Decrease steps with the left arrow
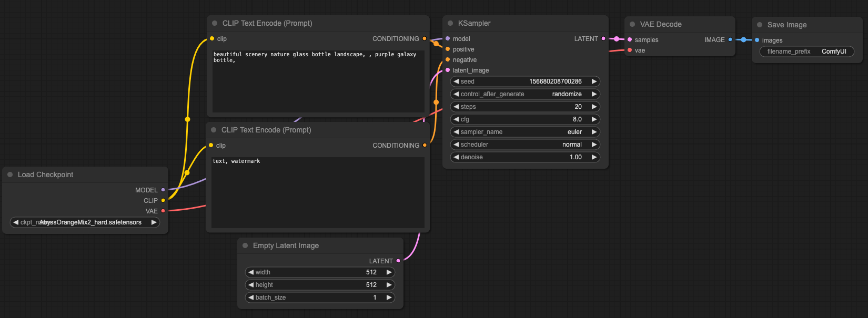 coord(456,107)
